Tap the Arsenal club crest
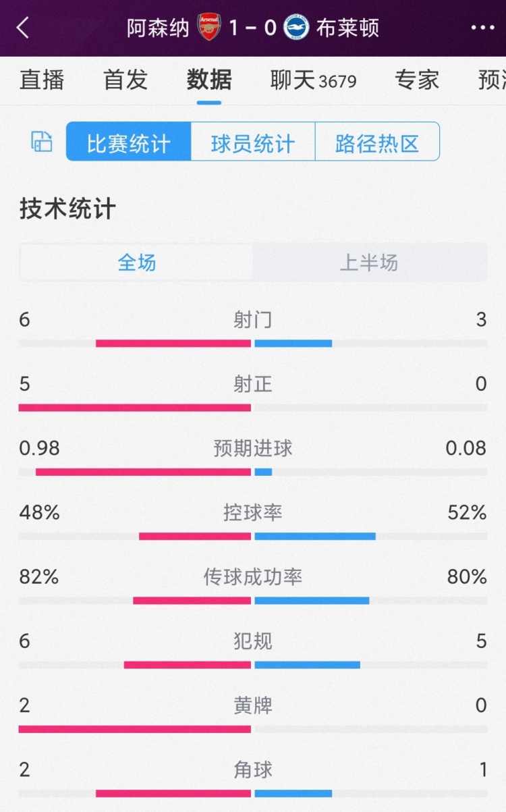506x812 pixels. 209,28
